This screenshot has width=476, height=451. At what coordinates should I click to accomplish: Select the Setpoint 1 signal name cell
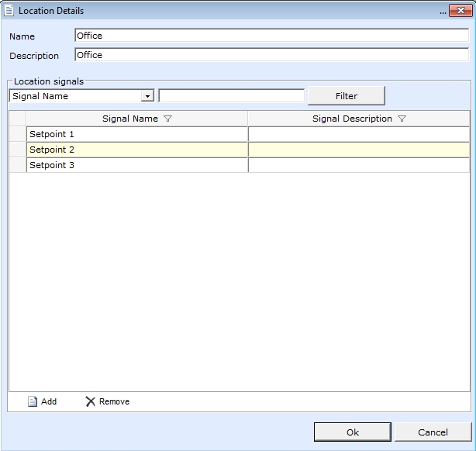coord(136,134)
